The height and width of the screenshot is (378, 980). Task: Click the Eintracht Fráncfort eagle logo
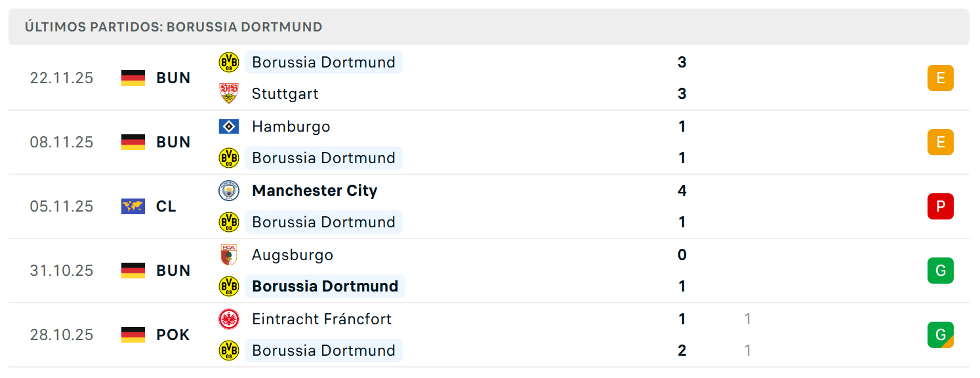pos(229,319)
